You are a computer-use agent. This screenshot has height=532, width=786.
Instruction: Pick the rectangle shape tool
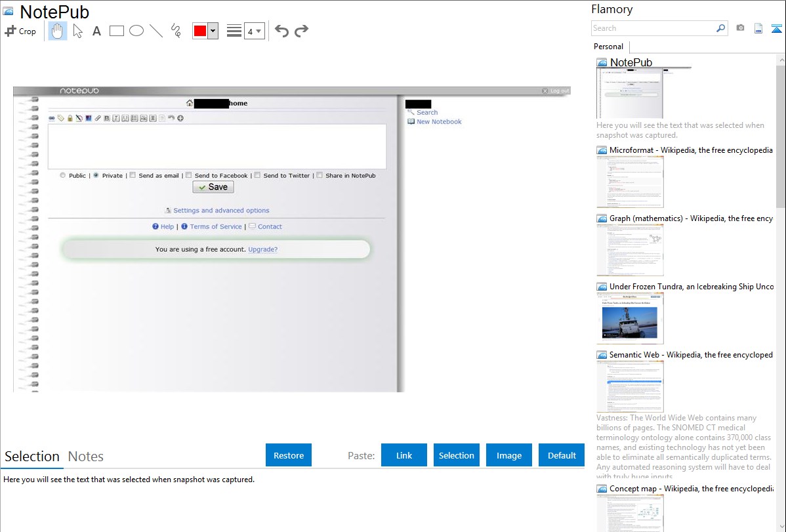[117, 31]
